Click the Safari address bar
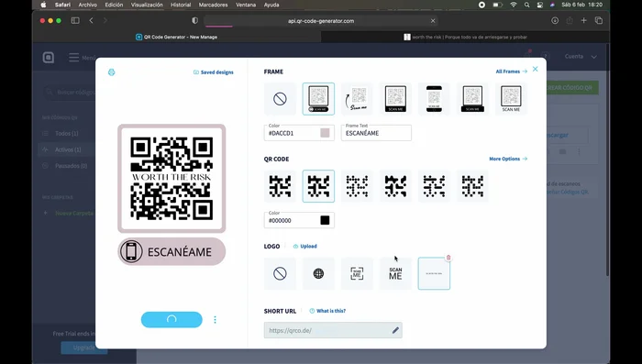642x364 pixels. (x=321, y=21)
